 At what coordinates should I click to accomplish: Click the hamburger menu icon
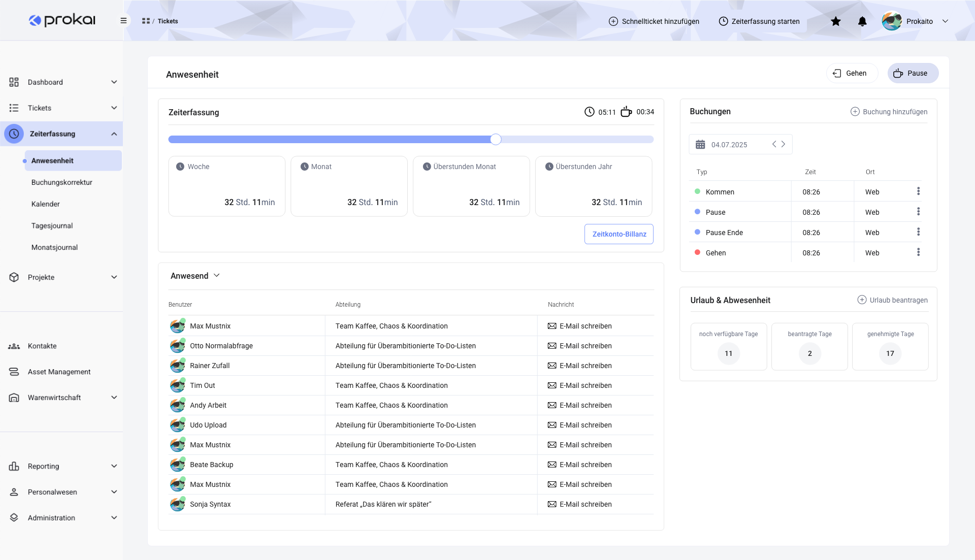123,21
